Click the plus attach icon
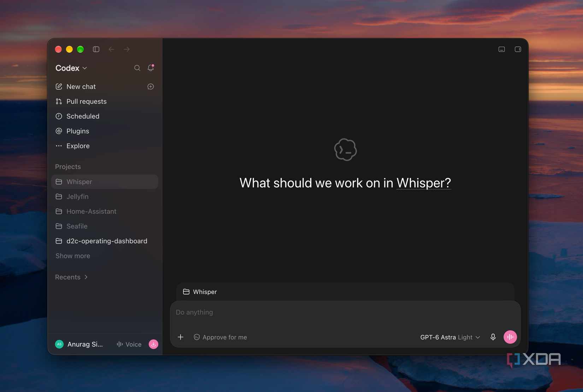 coord(181,337)
